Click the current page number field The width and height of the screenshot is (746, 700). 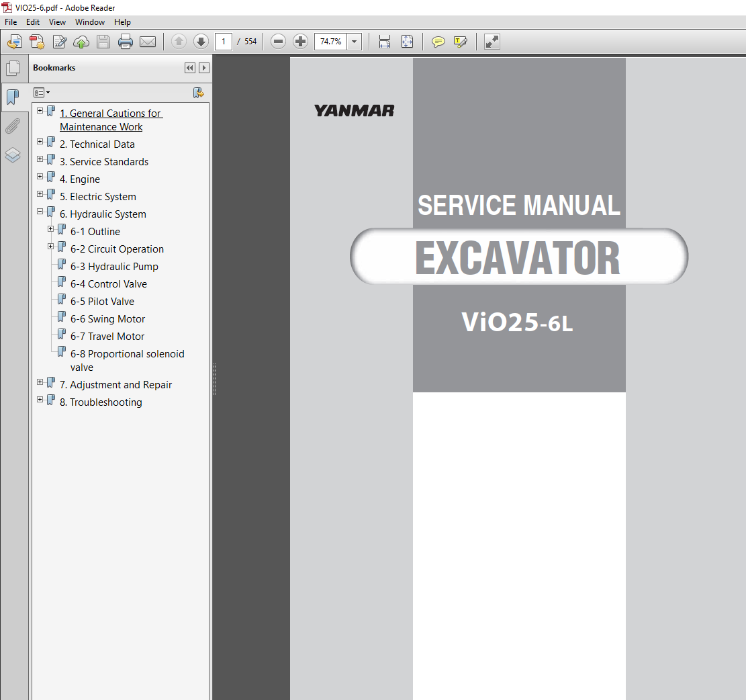coord(224,42)
